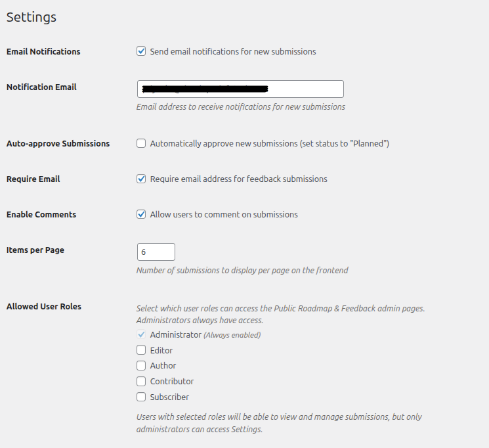The height and width of the screenshot is (448, 489).
Task: Toggle the allow users to comment checkbox
Action: [141, 214]
